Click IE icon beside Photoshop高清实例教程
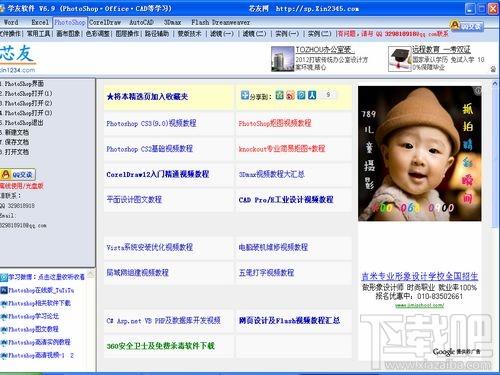Screen dimensions: 500x375 coord(4,342)
